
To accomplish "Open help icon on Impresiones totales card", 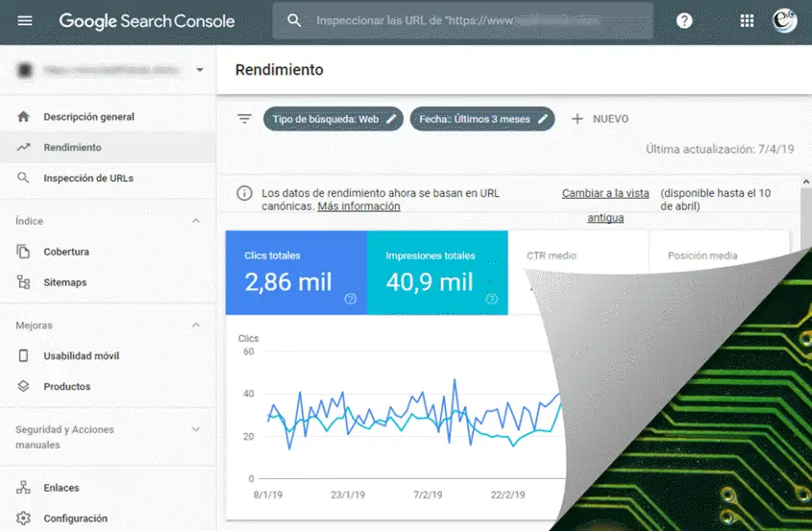I will tap(491, 299).
